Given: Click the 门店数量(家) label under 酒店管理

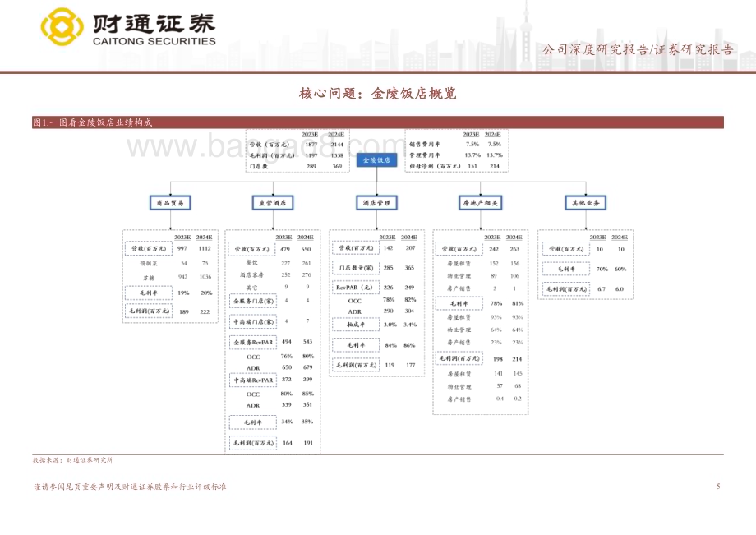Looking at the screenshot, I should coord(356,268).
